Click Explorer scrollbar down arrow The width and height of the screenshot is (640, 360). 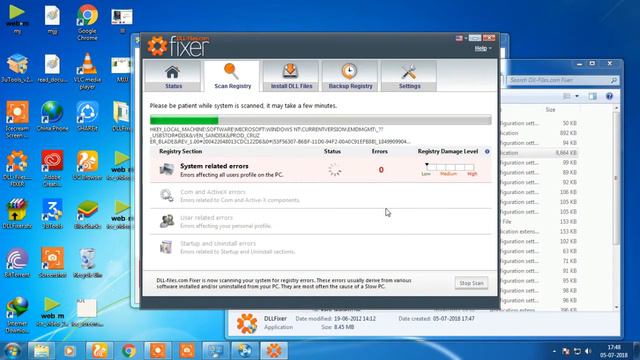pyautogui.click(x=616, y=307)
